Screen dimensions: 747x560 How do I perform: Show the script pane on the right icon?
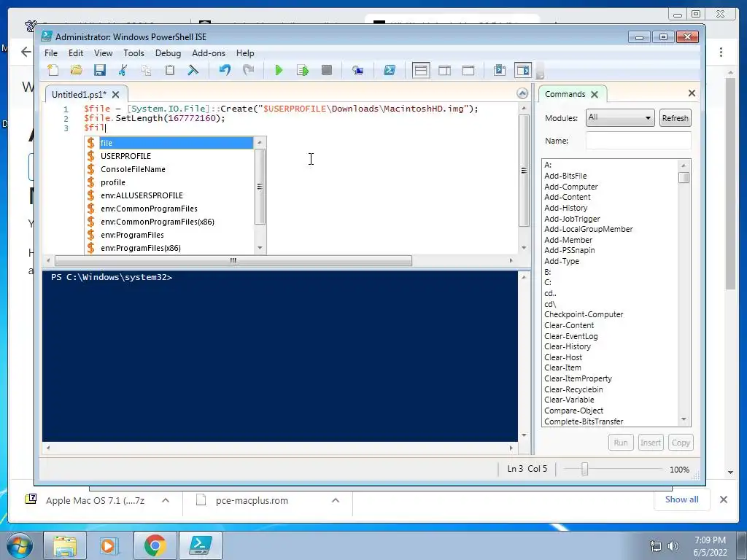(444, 71)
